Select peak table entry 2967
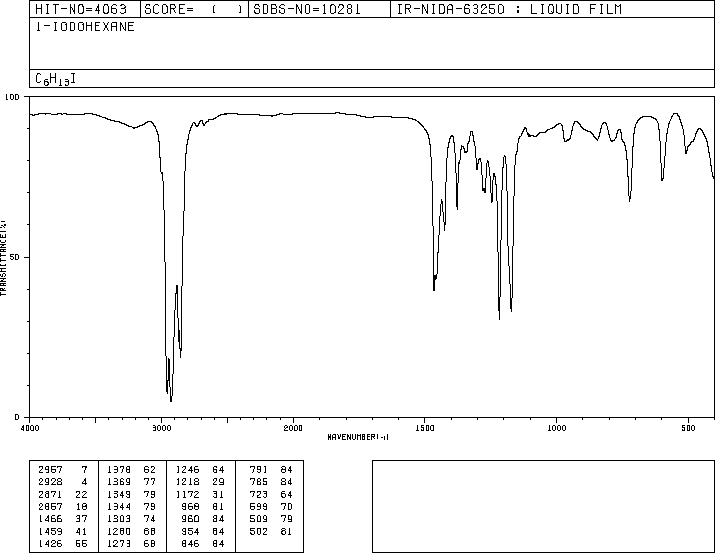 coord(50,470)
